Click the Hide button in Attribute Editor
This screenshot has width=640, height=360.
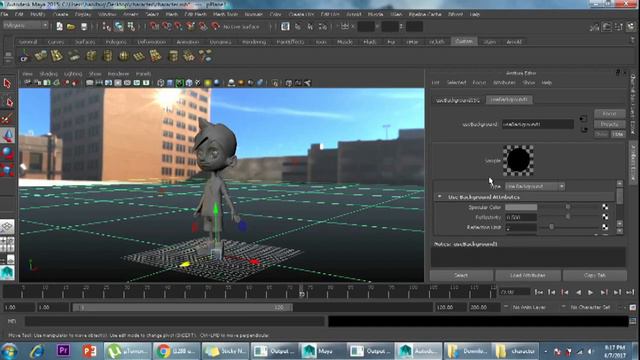pyautogui.click(x=618, y=134)
